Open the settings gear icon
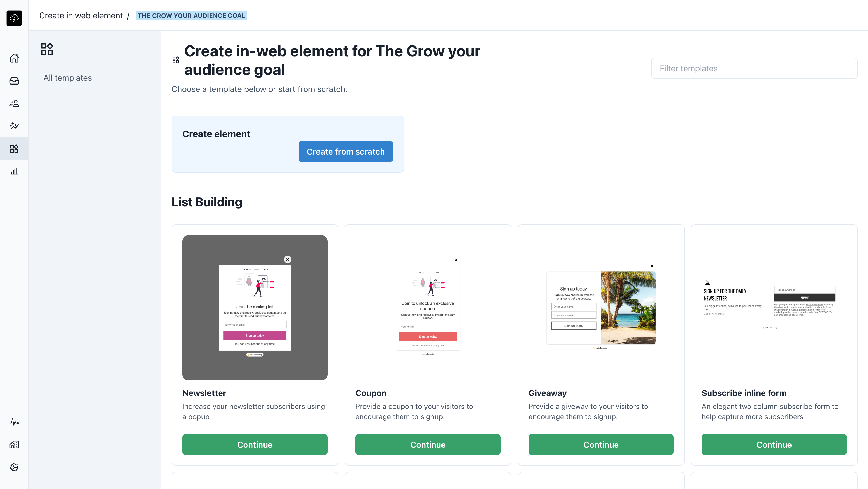Screen dimensions: 868x489 point(14,467)
